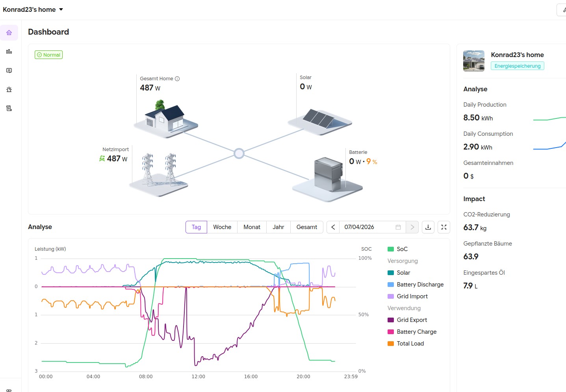Viewport: 566px width, 392px height.
Task: Go to the previous day arrow
Action: 333,227
